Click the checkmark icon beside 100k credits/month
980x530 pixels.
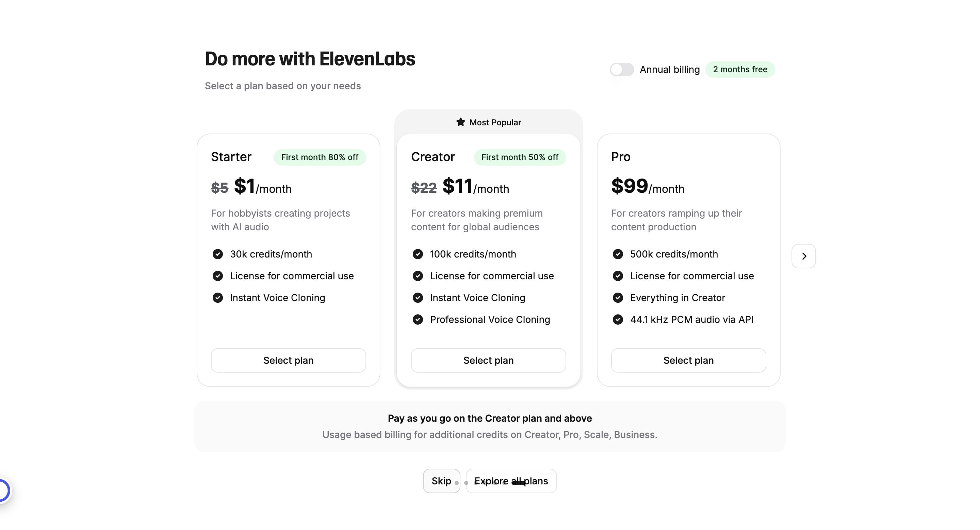(418, 254)
